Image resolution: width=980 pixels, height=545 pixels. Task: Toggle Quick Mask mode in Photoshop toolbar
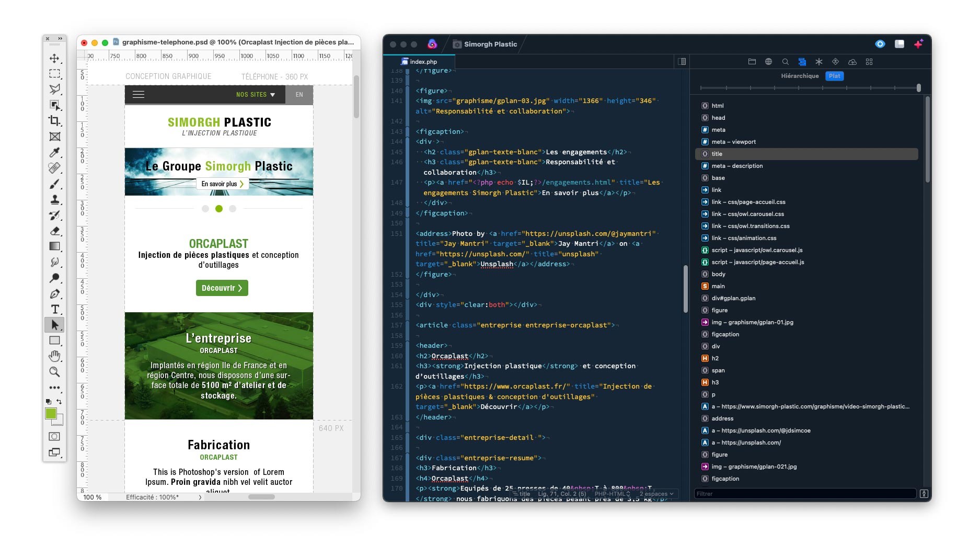pos(54,436)
